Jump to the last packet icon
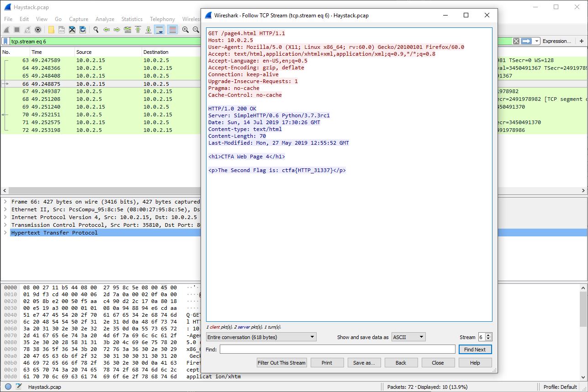 [x=148, y=30]
